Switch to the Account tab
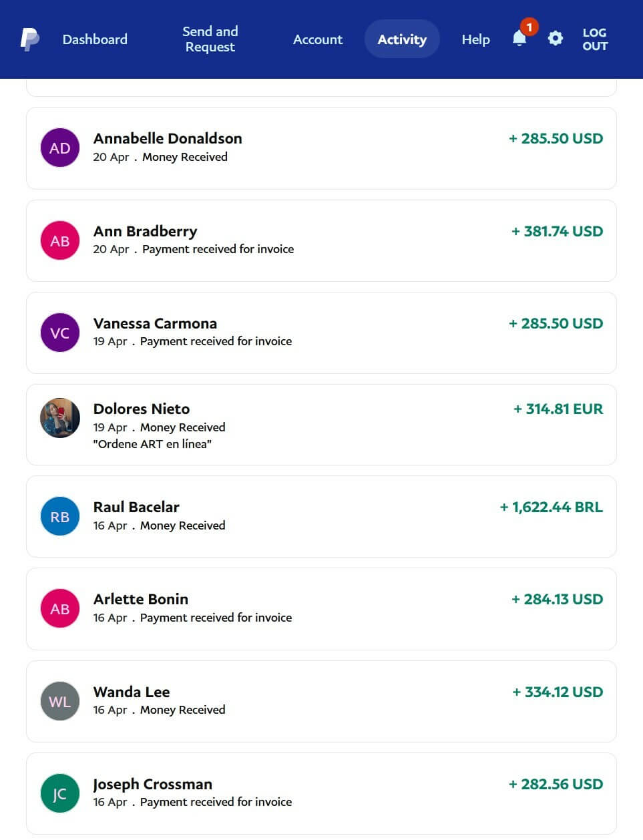This screenshot has height=840, width=643. click(318, 39)
